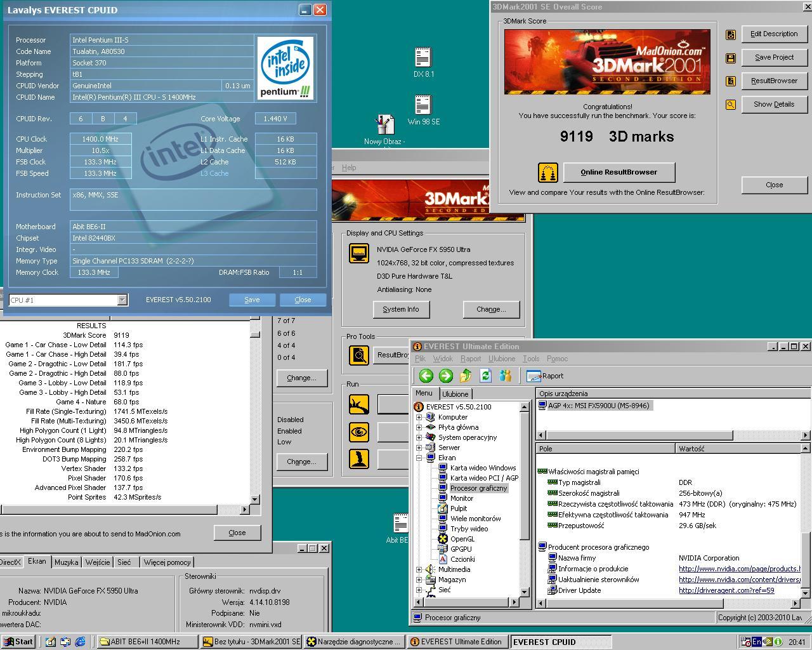Click the Forward arrow in EVEREST toolbar
Image resolution: width=812 pixels, height=650 pixels.
pos(446,375)
